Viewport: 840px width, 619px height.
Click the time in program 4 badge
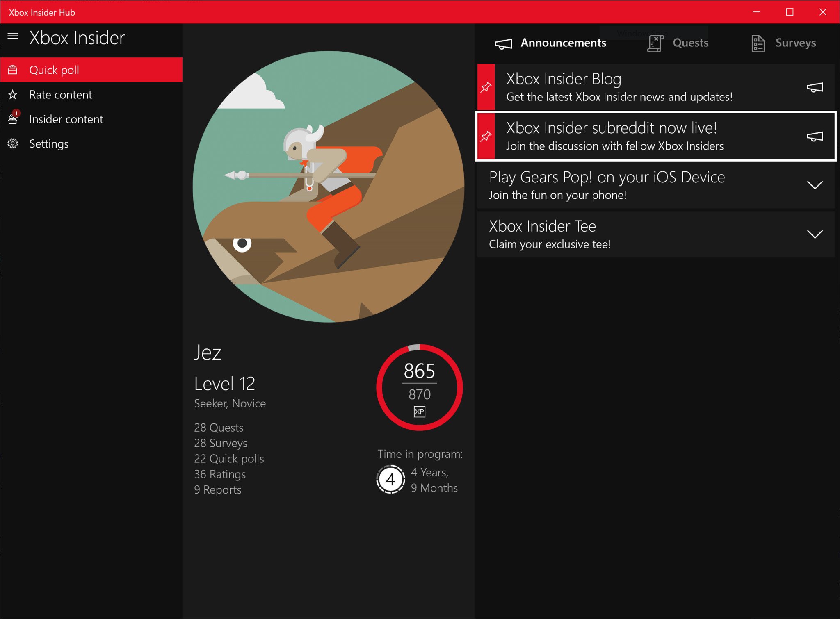(390, 479)
